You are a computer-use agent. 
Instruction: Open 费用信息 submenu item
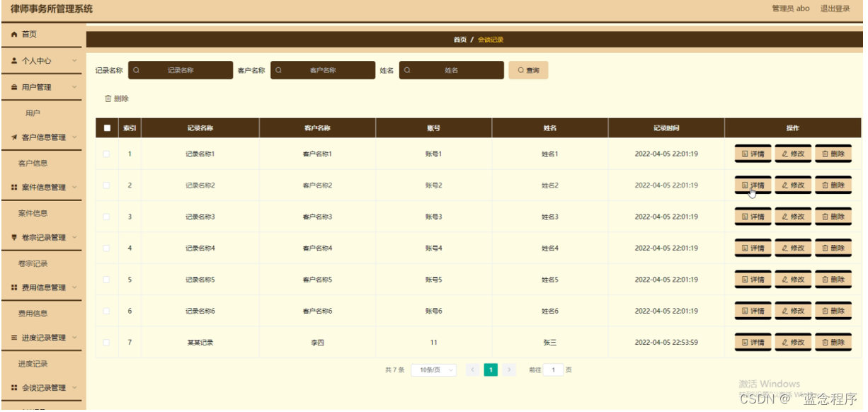(33, 314)
